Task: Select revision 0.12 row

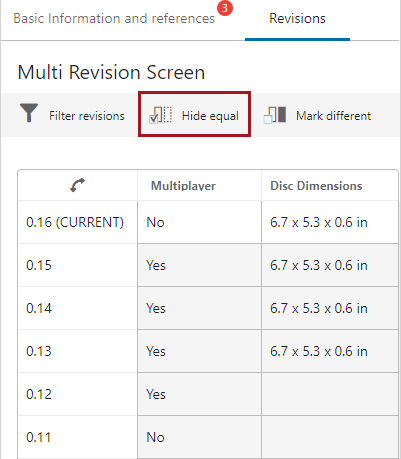Action: point(208,394)
